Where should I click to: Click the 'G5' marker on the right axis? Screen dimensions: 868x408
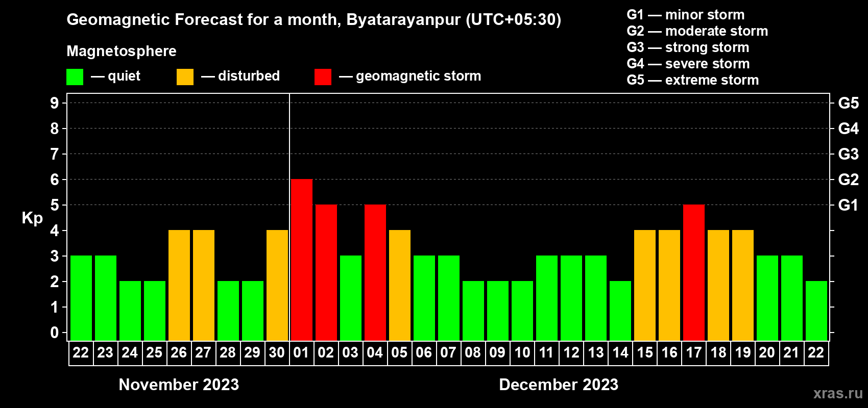849,103
